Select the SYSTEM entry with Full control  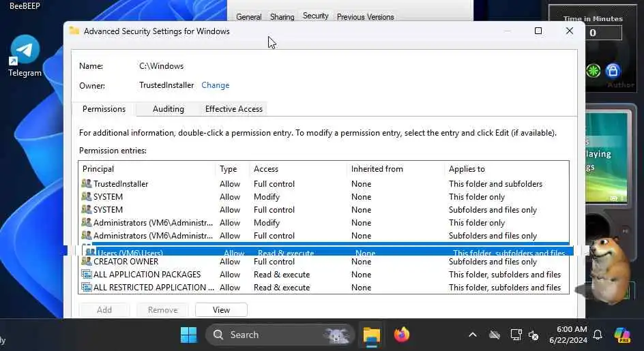pos(323,210)
